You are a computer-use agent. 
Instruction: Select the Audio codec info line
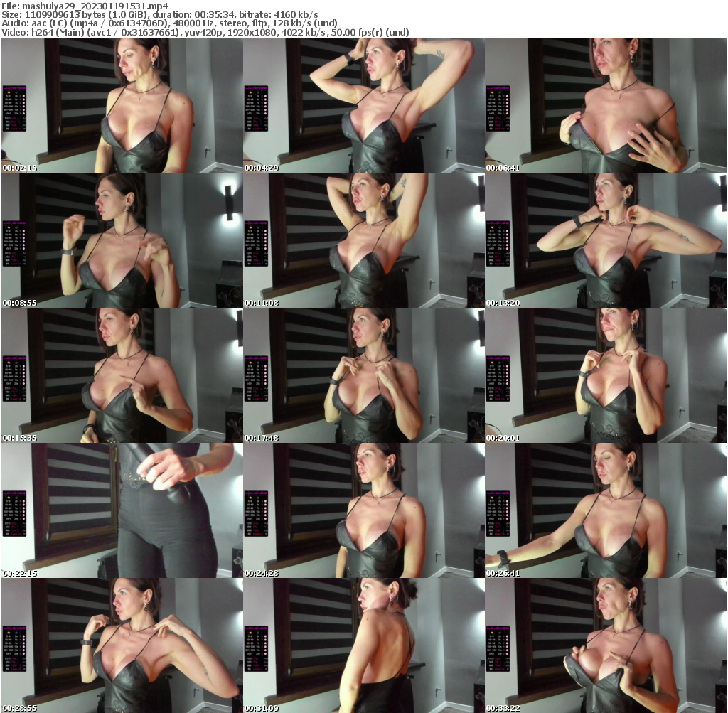(169, 23)
